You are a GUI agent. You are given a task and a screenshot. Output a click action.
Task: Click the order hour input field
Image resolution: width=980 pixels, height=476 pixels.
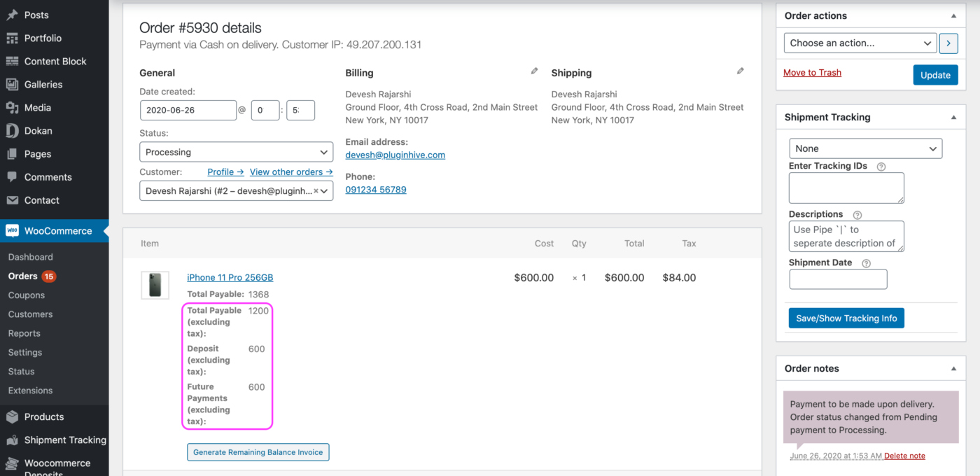[265, 111]
